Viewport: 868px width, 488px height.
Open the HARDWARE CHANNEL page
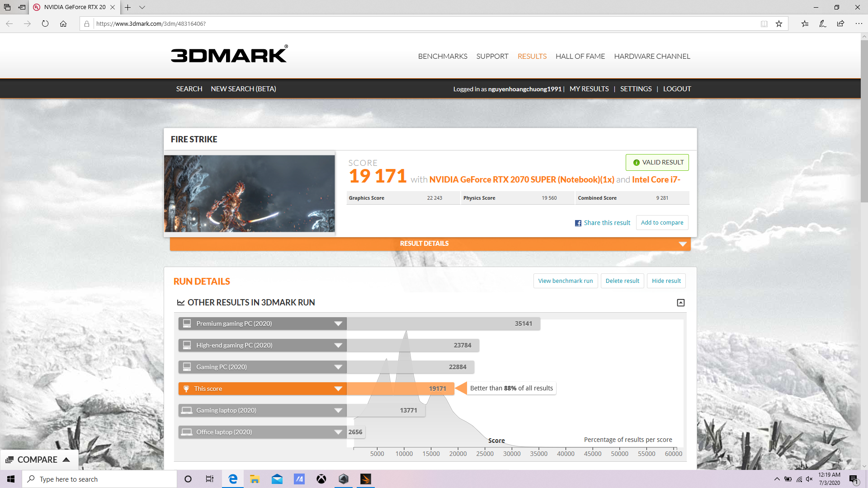[x=652, y=56]
